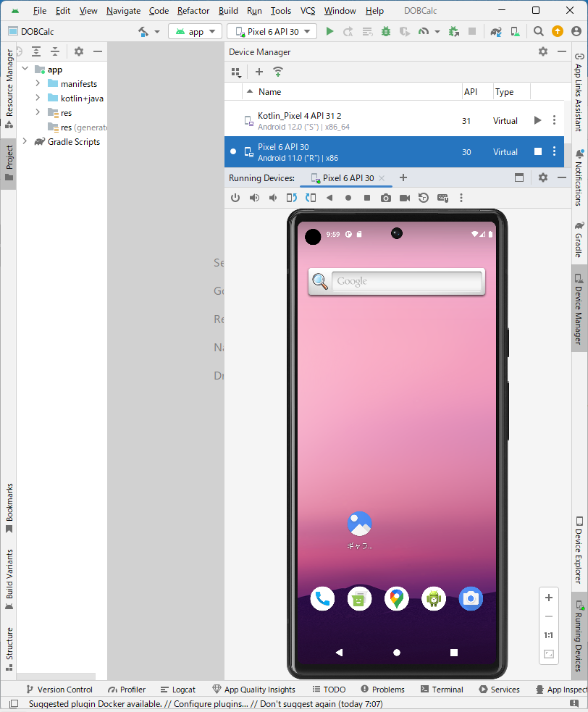
Task: Open the Logcat tool window tab
Action: pos(178,690)
